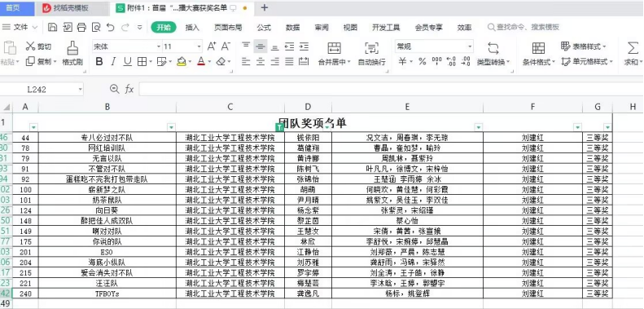Screen dimensions: 644x309
Task: Click the Conditional Formatting icon
Action: pyautogui.click(x=538, y=48)
